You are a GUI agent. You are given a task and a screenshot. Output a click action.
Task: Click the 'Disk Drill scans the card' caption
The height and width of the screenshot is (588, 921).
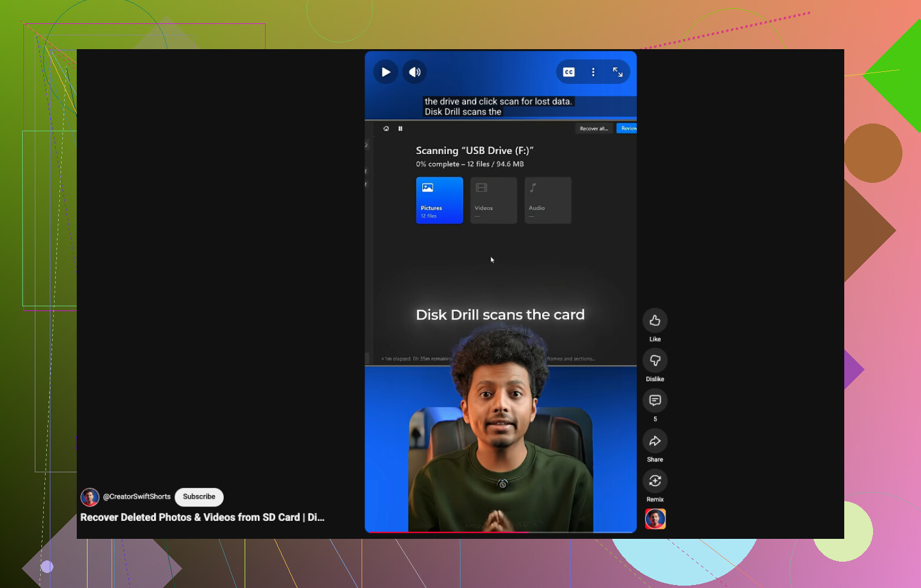500,315
